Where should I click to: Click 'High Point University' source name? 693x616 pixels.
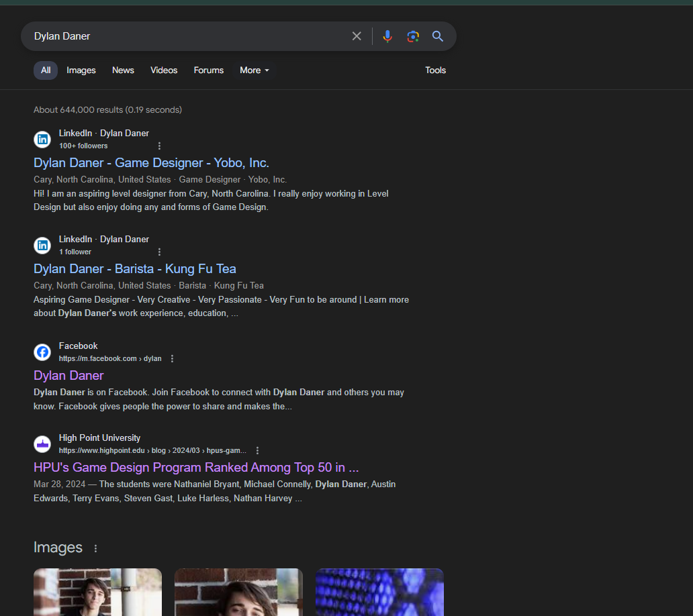click(x=99, y=438)
